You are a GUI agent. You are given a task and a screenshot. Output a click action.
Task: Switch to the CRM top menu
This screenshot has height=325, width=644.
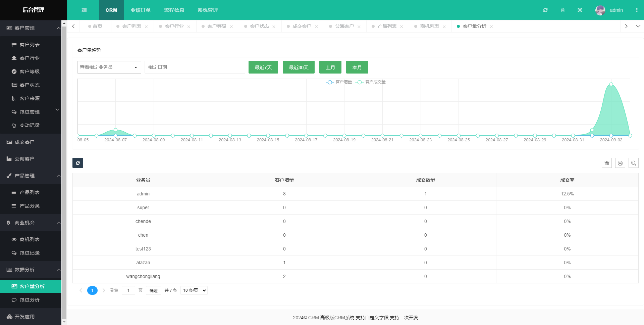pyautogui.click(x=111, y=10)
